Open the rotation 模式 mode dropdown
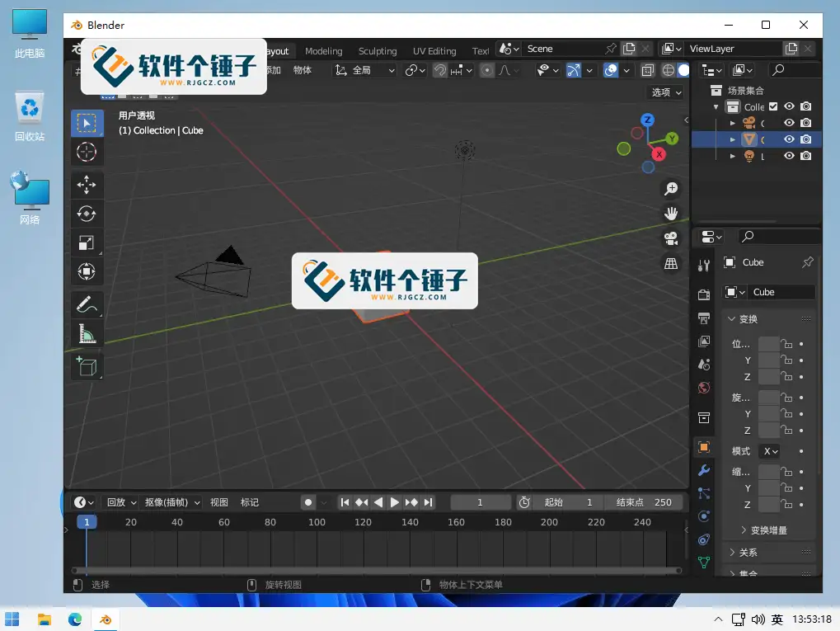 click(769, 451)
